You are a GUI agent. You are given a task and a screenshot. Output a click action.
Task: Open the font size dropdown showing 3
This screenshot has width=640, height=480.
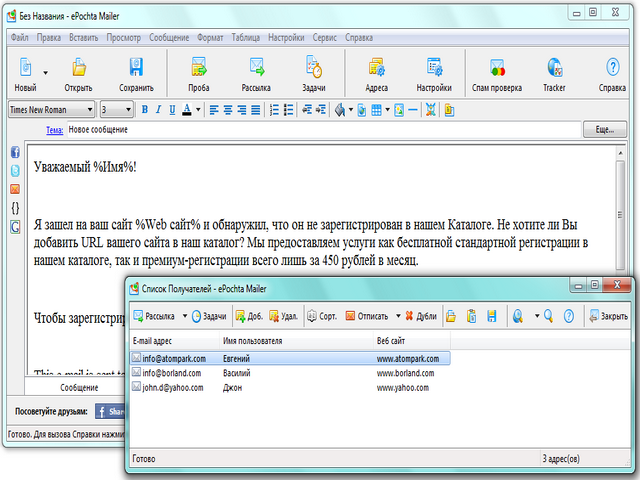[117, 109]
